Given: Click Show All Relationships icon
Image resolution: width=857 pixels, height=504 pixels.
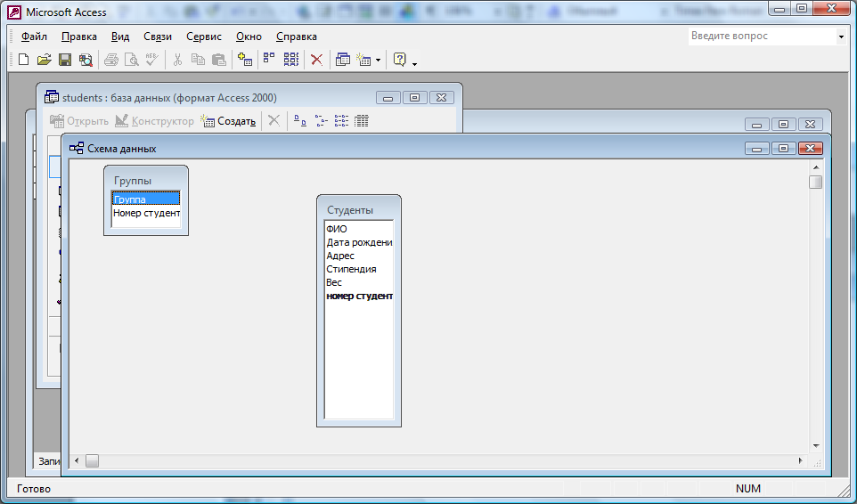Looking at the screenshot, I should [x=290, y=60].
